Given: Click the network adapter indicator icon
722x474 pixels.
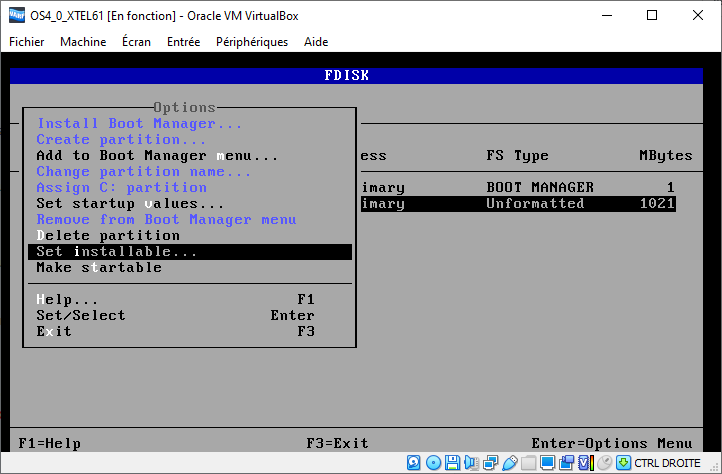Looking at the screenshot, I should (490, 463).
